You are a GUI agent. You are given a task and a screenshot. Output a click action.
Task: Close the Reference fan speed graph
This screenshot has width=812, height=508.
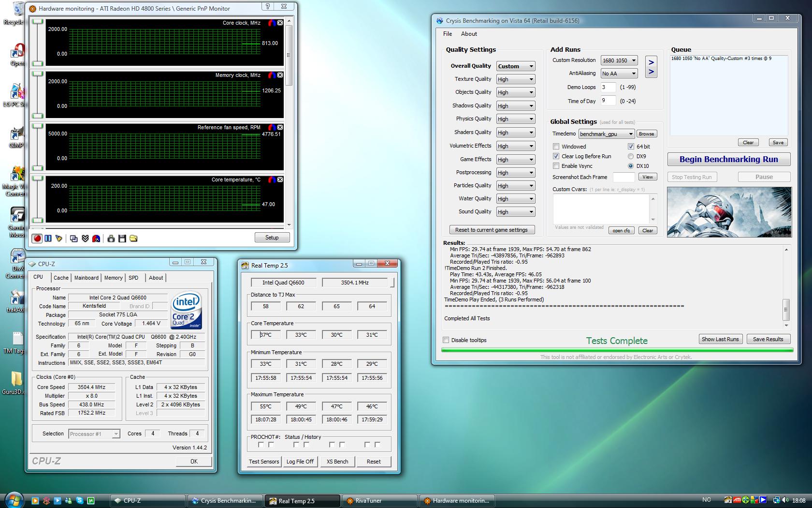(x=280, y=127)
